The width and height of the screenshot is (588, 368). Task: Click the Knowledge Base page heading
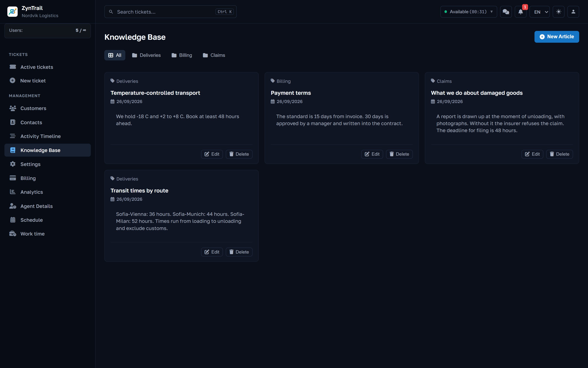(x=135, y=37)
